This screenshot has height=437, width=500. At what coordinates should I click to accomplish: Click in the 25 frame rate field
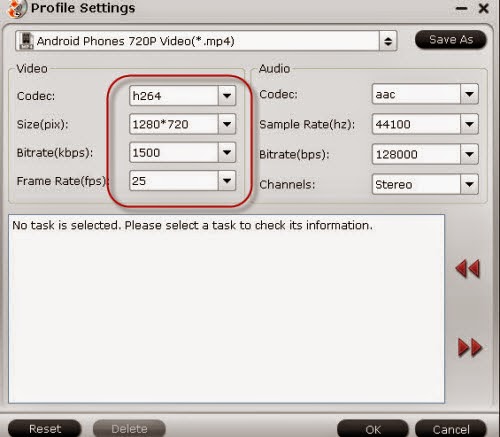pos(174,181)
